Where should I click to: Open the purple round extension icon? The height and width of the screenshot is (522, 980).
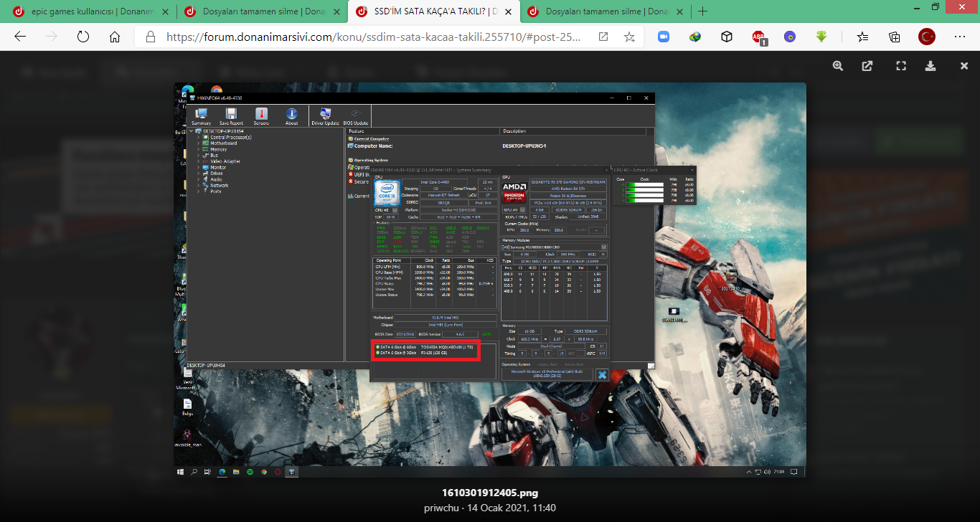790,37
